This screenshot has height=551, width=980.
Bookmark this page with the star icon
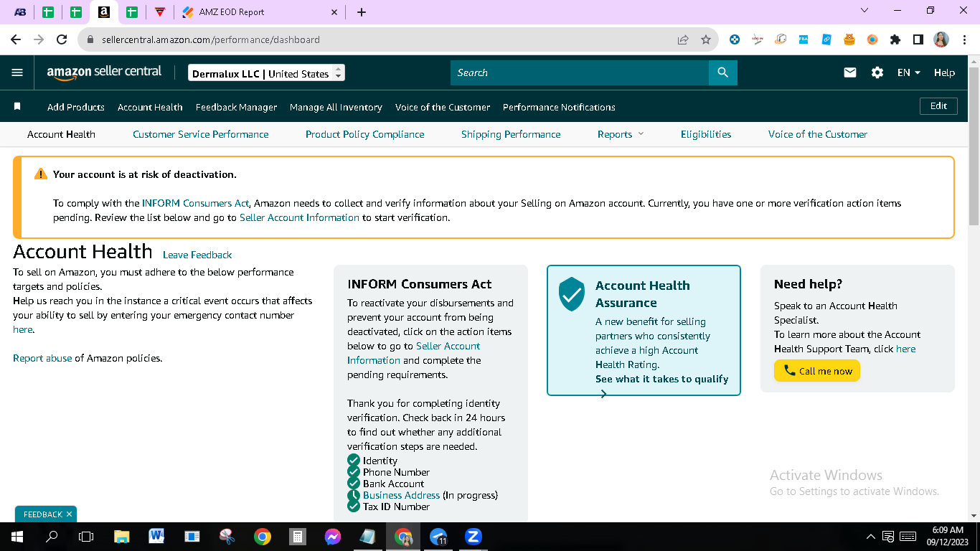coord(706,39)
